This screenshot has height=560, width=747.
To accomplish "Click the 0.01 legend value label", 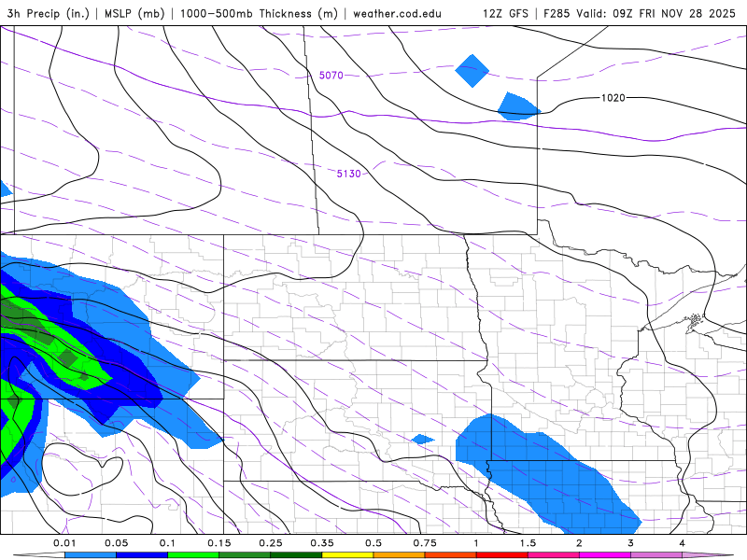I will (64, 543).
